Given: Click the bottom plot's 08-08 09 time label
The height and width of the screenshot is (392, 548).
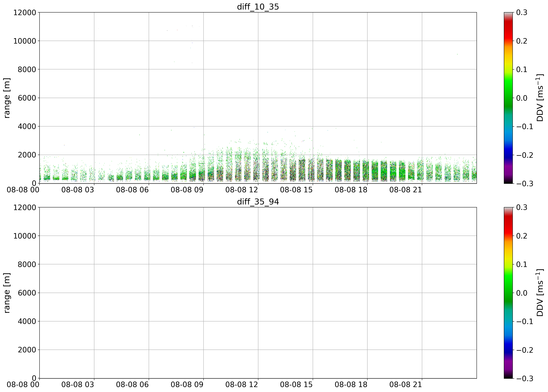Looking at the screenshot, I should pyautogui.click(x=187, y=385).
